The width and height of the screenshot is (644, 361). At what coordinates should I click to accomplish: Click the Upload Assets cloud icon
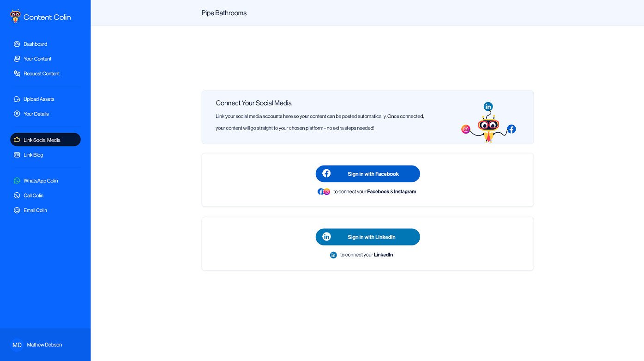[17, 99]
